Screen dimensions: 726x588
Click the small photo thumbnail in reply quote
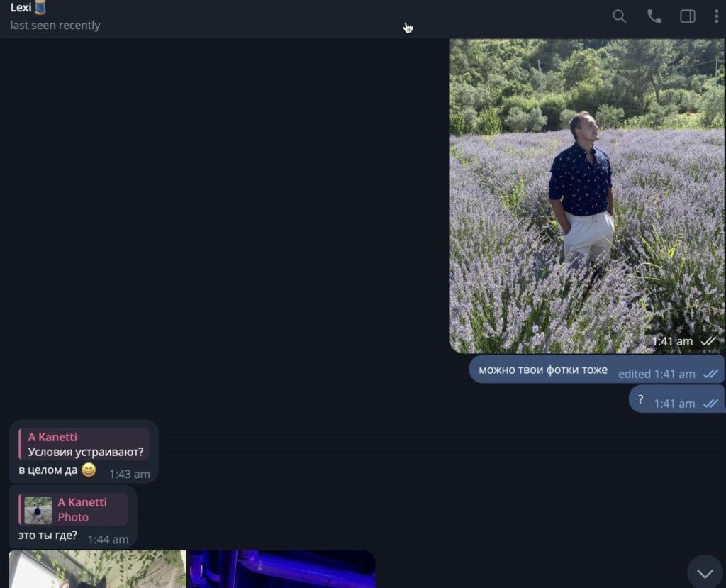(38, 510)
